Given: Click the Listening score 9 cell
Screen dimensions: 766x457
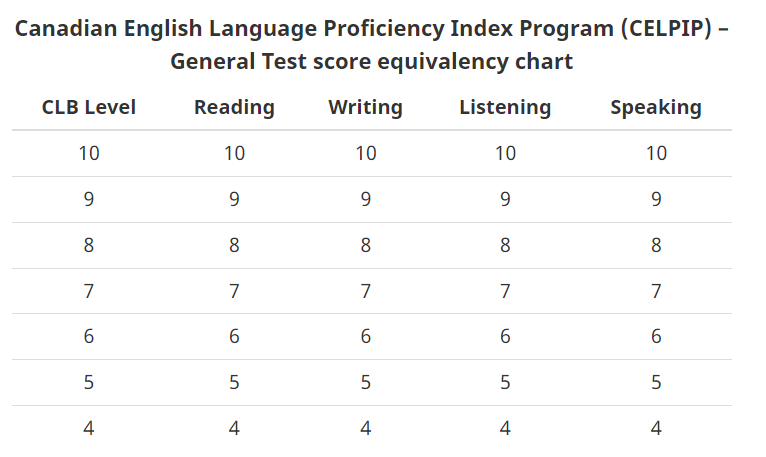Looking at the screenshot, I should click(505, 199).
